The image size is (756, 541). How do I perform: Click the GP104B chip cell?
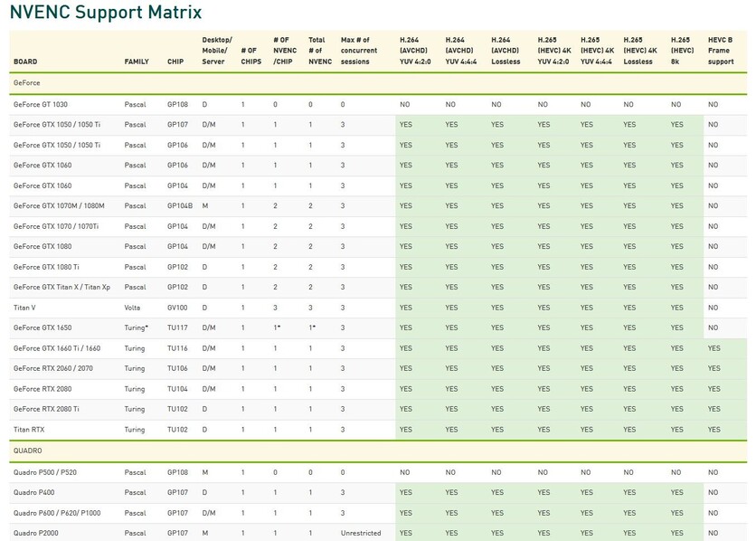tap(180, 206)
